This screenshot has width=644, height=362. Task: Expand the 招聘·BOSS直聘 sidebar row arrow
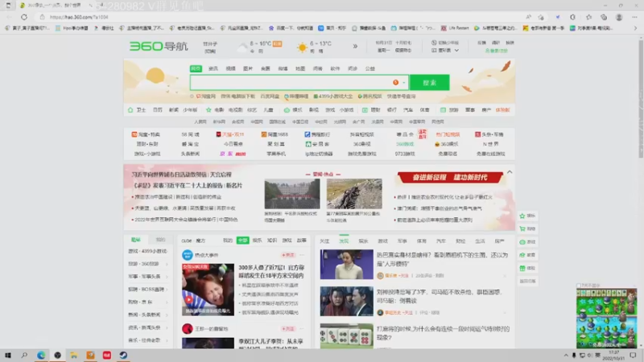[167, 290]
